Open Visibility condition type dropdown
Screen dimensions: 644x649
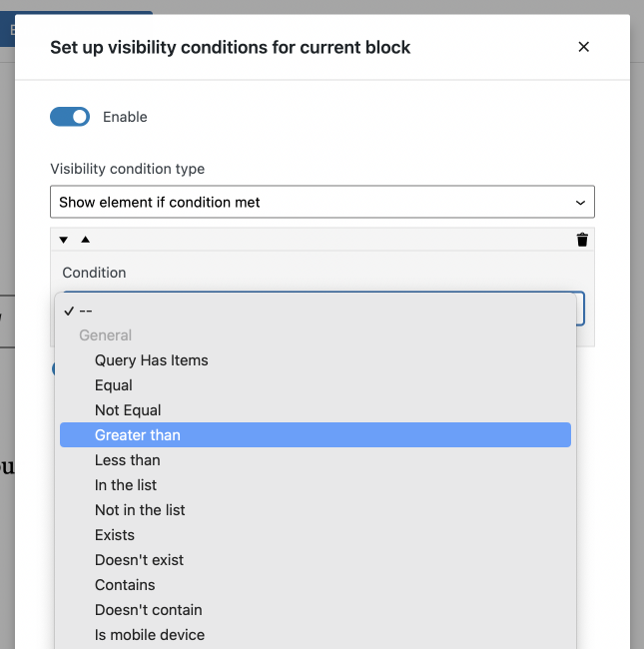[322, 202]
